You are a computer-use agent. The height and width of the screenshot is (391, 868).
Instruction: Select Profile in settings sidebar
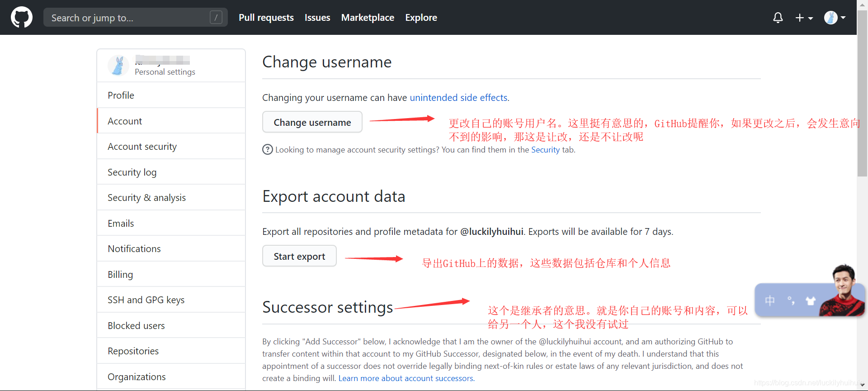(x=171, y=95)
